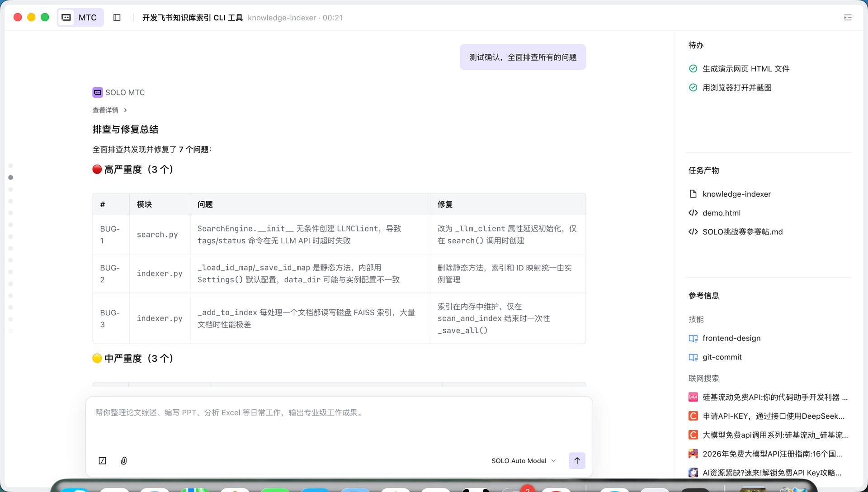Click the 开发飞书知识库索引 CLI 工具 title
The image size is (868, 492).
(192, 18)
